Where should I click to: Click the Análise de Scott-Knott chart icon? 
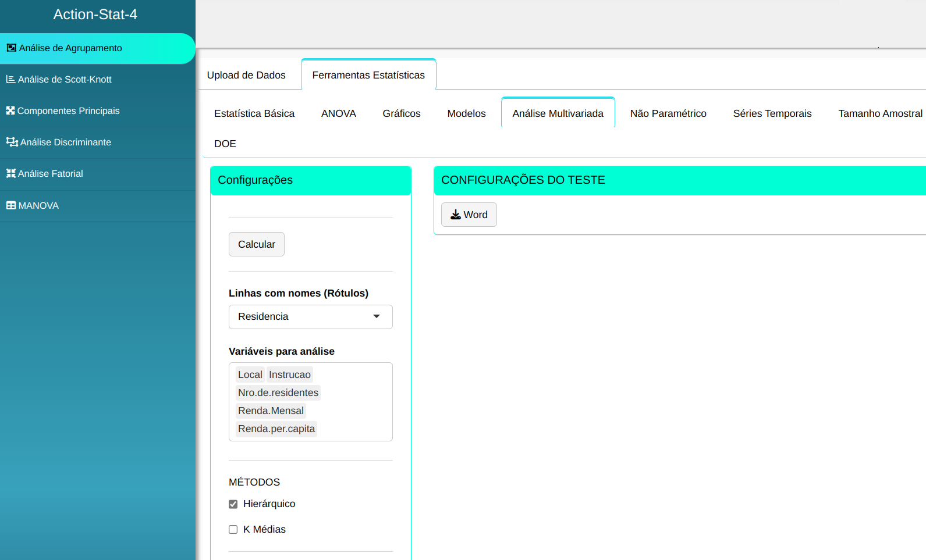[x=10, y=80]
